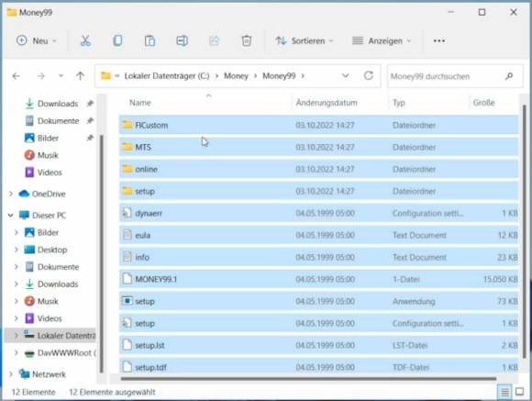Click the 15.050 KB size value

click(x=501, y=279)
